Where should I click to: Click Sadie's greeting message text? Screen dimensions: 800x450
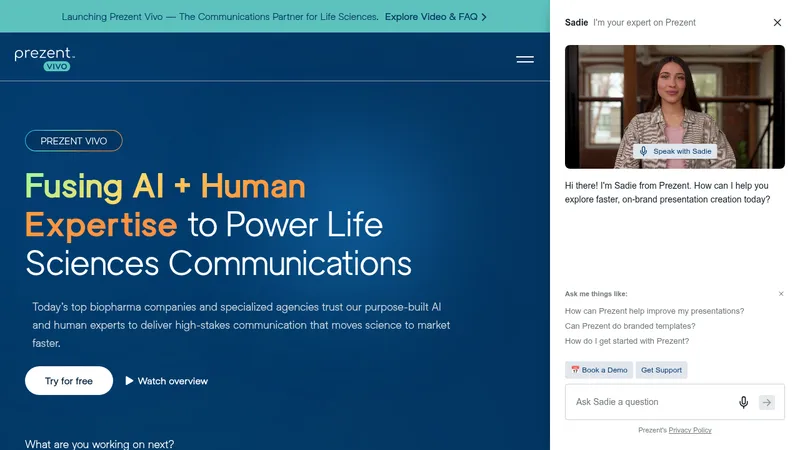coord(667,192)
